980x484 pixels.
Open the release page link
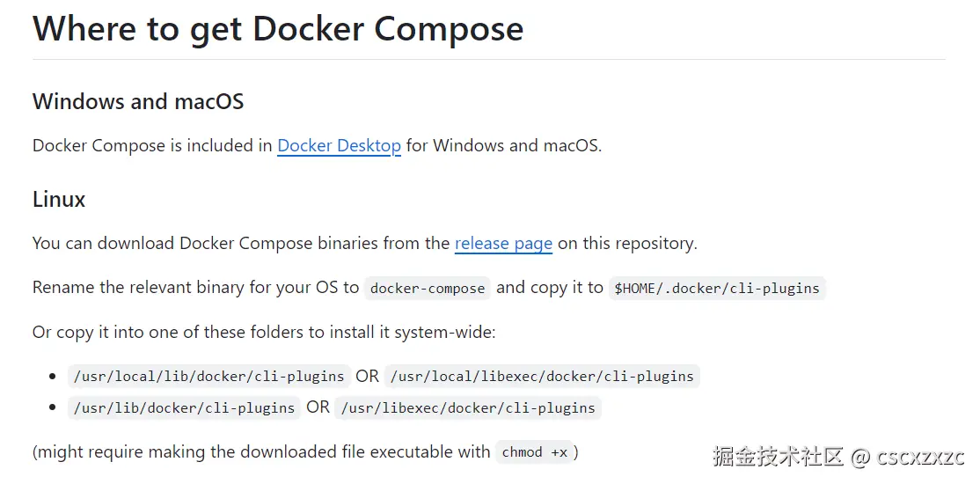click(x=503, y=243)
